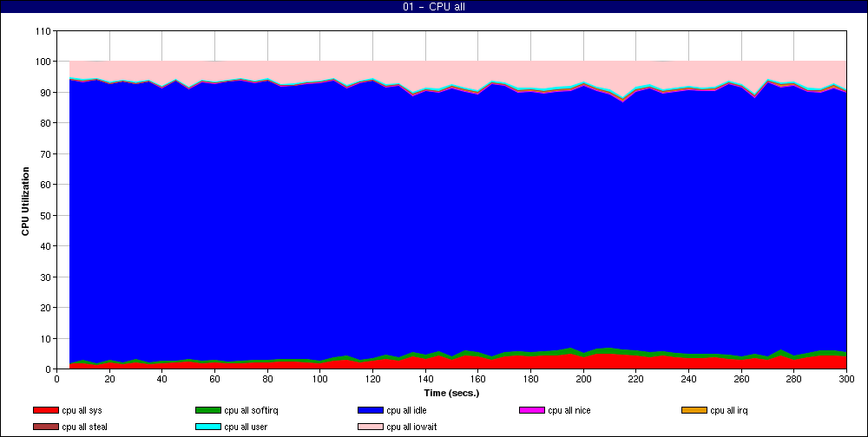Image resolution: width=868 pixels, height=437 pixels.
Task: Select the "cpu all steal" legend text
Action: pyautogui.click(x=86, y=427)
